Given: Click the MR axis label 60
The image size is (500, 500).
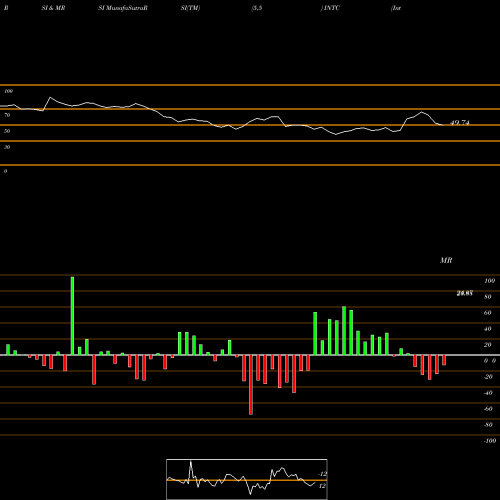Looking at the screenshot, I should point(488,313).
